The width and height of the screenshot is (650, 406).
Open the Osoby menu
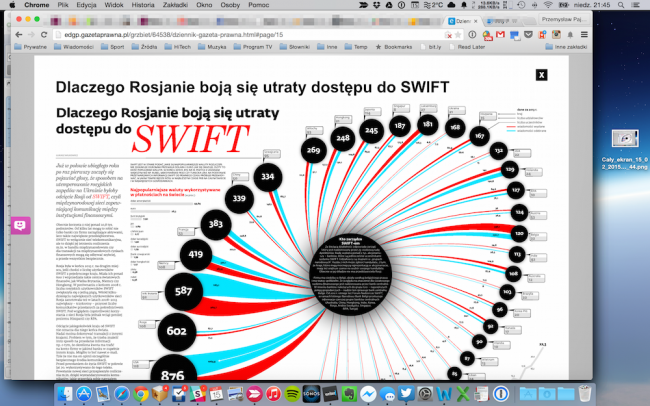pos(230,5)
